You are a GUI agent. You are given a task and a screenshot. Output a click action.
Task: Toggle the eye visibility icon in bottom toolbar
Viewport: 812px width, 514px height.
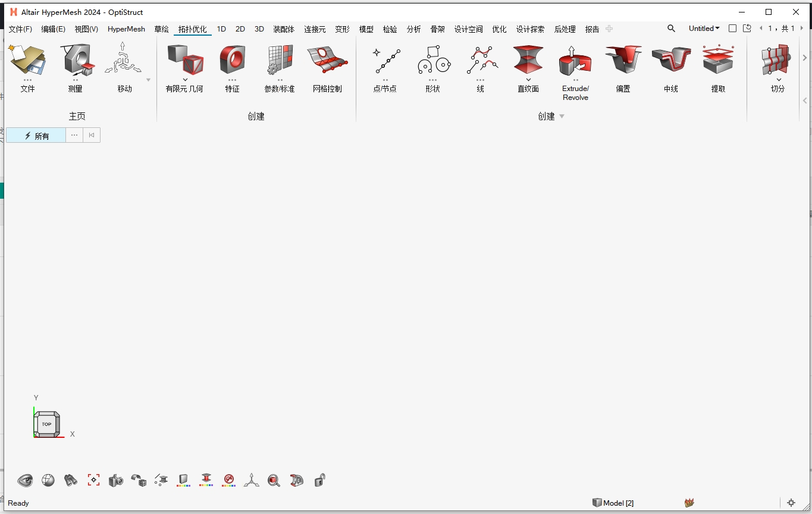pyautogui.click(x=26, y=480)
